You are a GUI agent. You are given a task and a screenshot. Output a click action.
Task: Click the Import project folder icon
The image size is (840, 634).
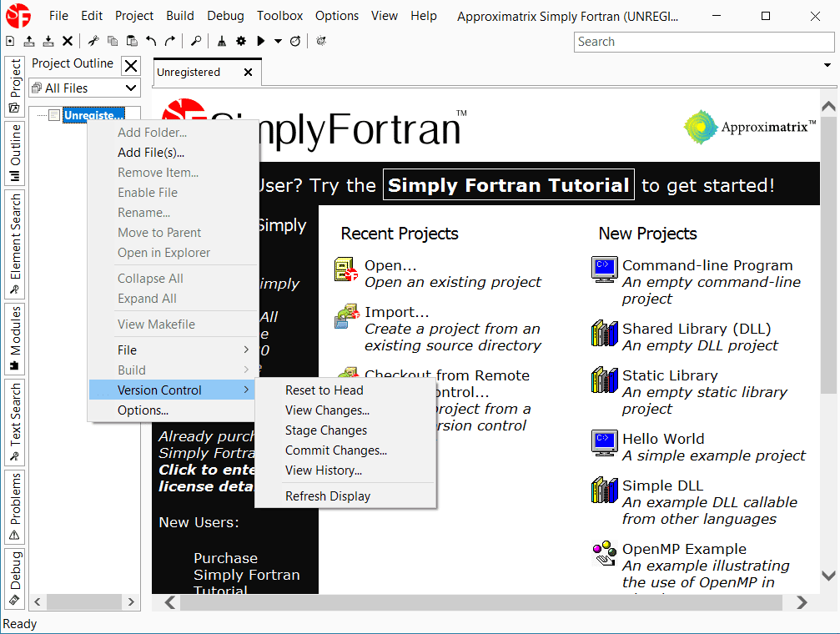click(x=347, y=315)
